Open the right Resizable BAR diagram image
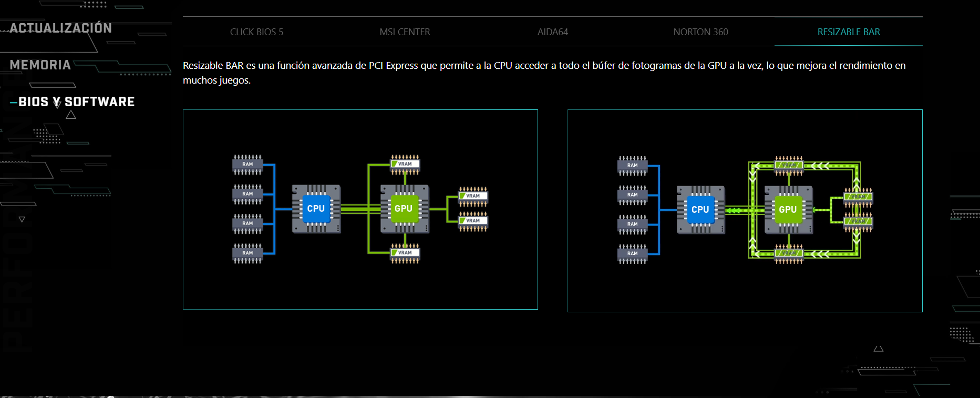The image size is (980, 398). 745,211
